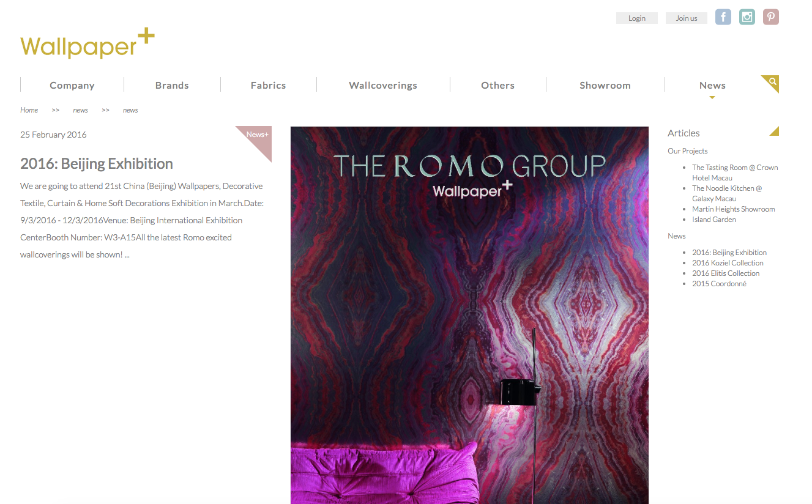Open the Fabrics menu
This screenshot has width=812, height=504.
pos(268,86)
